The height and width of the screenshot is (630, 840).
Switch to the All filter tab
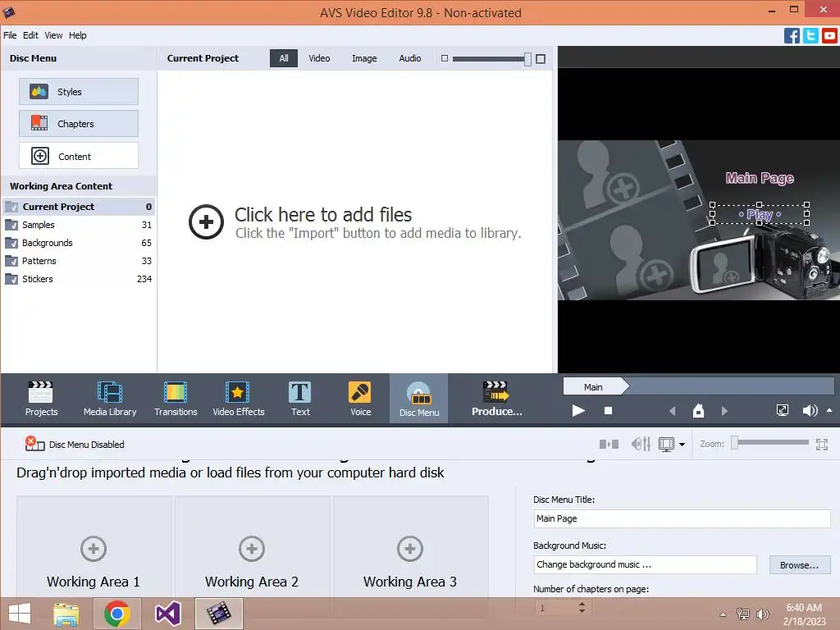click(x=283, y=58)
